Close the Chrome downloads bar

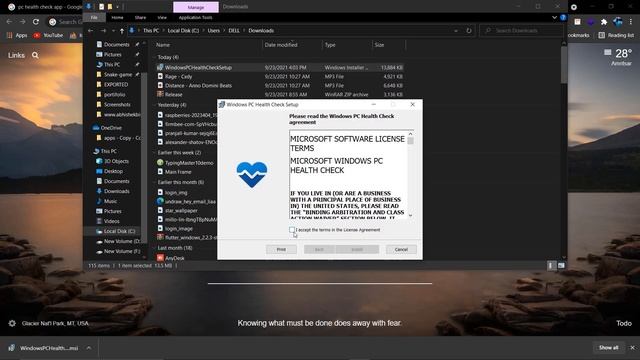pos(632,348)
